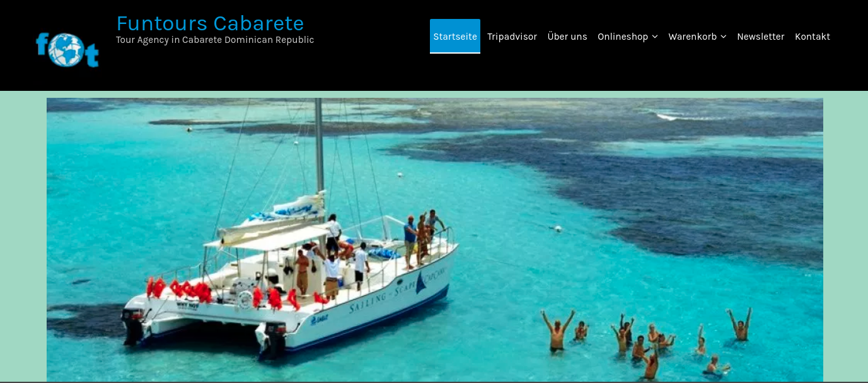Viewport: 868px width, 383px height.
Task: Expand the Onlineshop dropdown chevron
Action: [655, 37]
